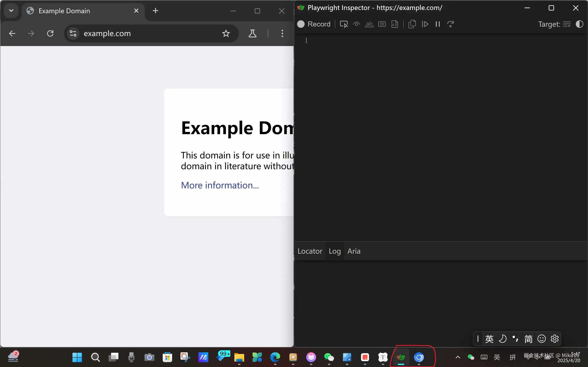
Task: Select the Assert value icon
Action: (382, 24)
